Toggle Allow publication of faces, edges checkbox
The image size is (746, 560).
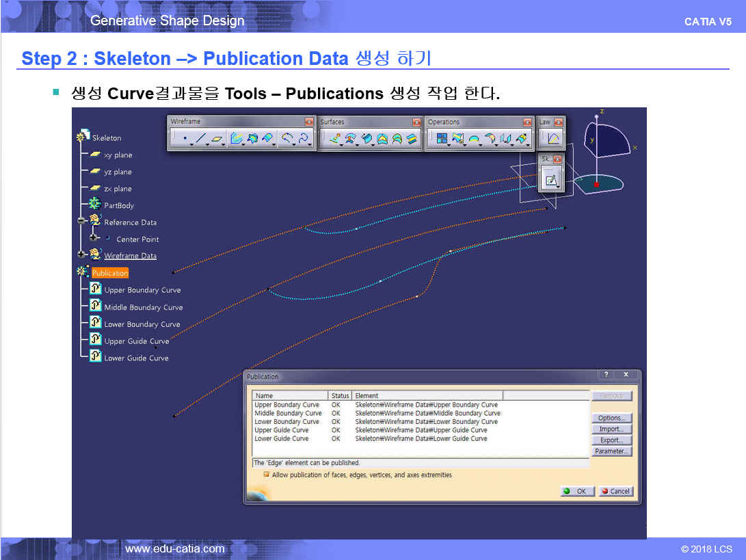click(x=267, y=475)
